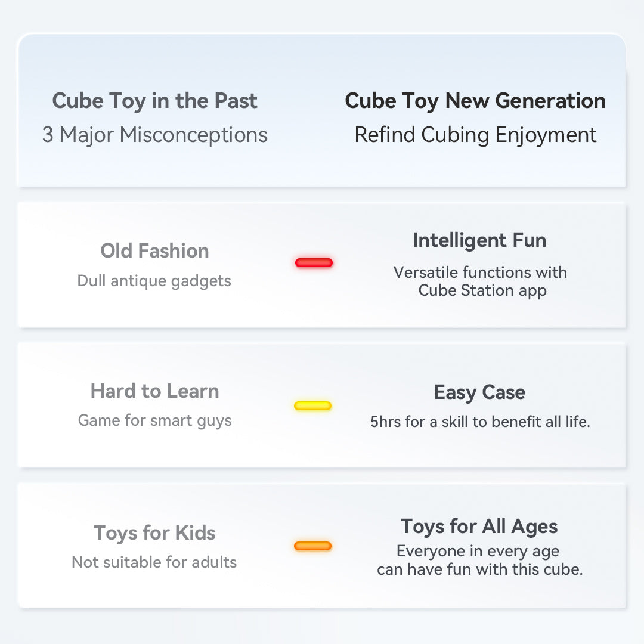Viewport: 644px width, 644px height.
Task: Click Not suitable for adults text
Action: tap(154, 562)
